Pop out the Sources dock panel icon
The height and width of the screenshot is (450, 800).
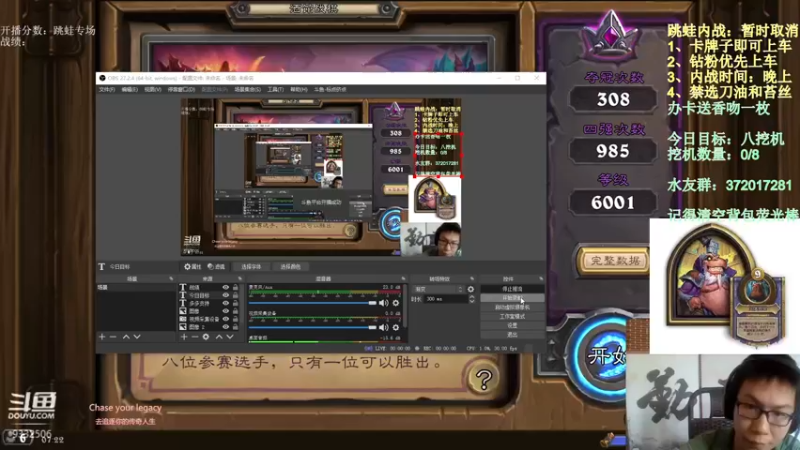point(239,279)
